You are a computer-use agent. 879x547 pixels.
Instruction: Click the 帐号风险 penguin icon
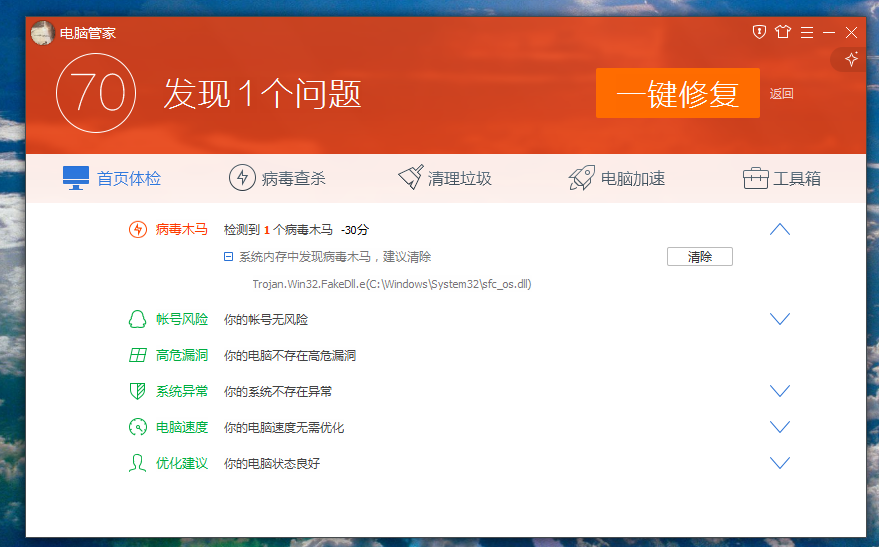coord(137,319)
